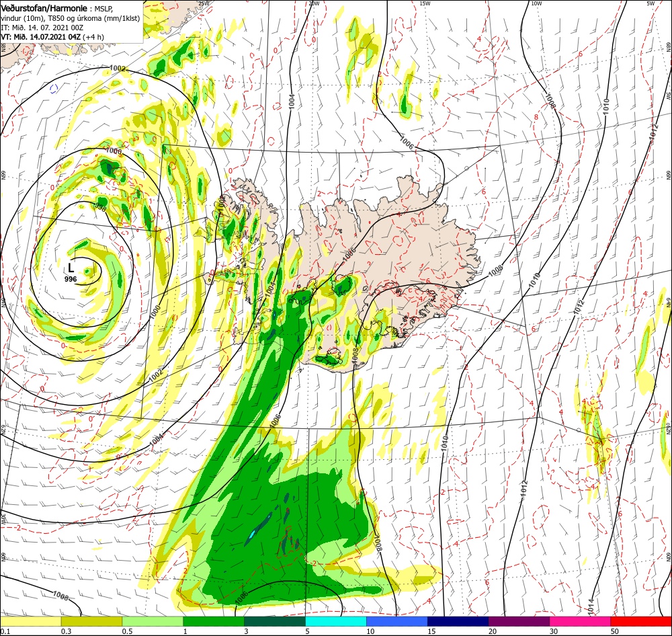
Task: Click the cyan 5–10 legend color
Action: [x=335, y=621]
